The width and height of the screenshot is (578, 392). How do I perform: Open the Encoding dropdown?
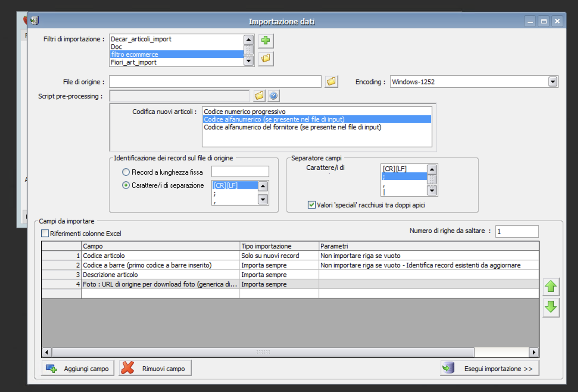tap(553, 82)
